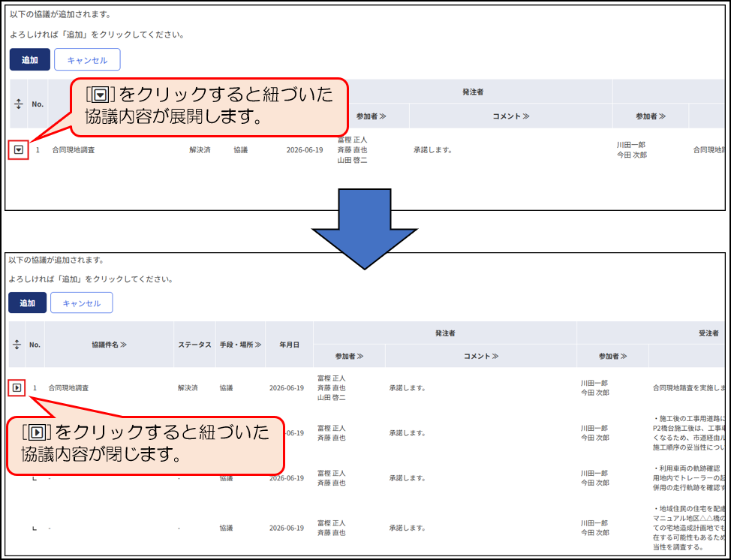Click 山田 啓二 participants cell in expanded-list screenshot
731x560 pixels.
[332, 388]
